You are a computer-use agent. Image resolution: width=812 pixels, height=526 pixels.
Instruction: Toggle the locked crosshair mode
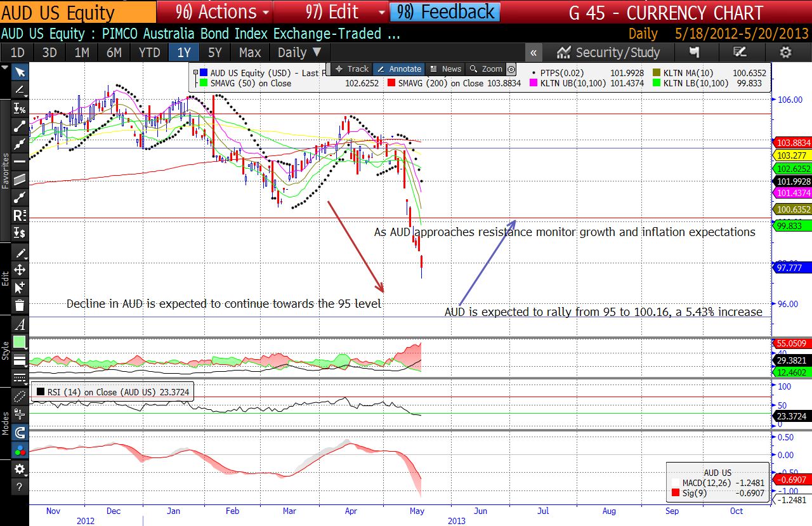point(20,415)
